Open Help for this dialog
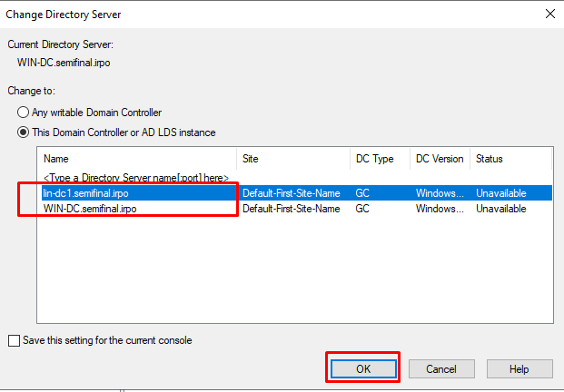The width and height of the screenshot is (564, 392). [519, 368]
